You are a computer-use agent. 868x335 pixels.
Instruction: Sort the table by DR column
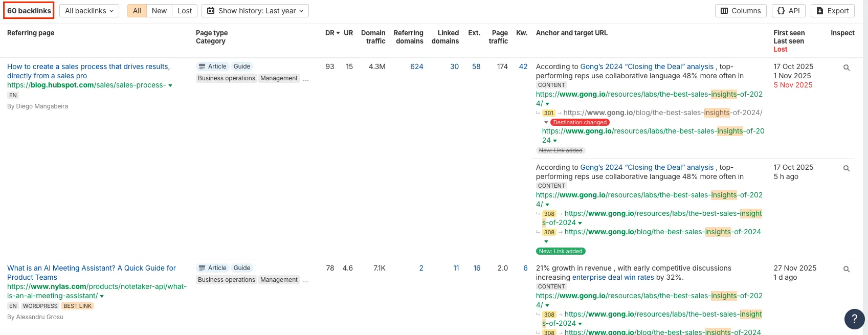coord(332,33)
